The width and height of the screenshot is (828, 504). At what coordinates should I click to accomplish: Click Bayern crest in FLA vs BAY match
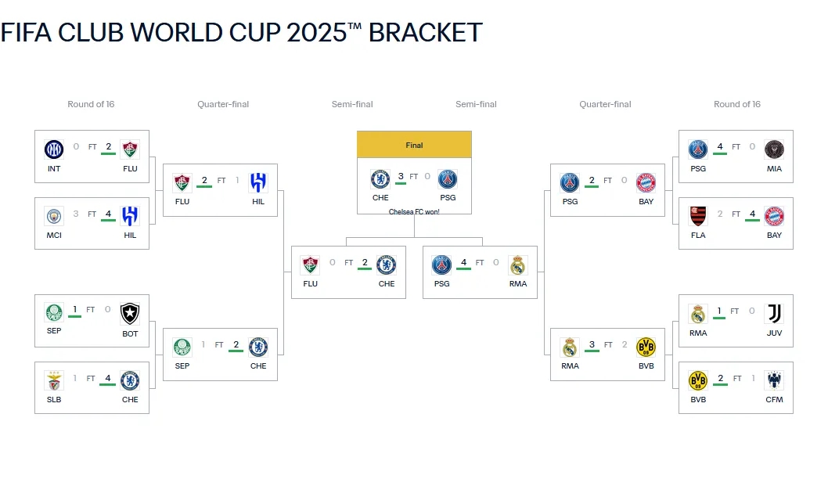(x=774, y=216)
